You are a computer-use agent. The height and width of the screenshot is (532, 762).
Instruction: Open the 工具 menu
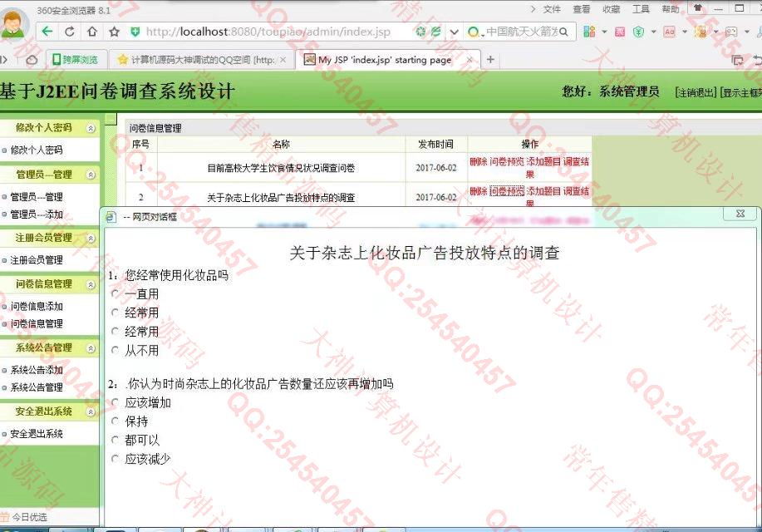641,9
